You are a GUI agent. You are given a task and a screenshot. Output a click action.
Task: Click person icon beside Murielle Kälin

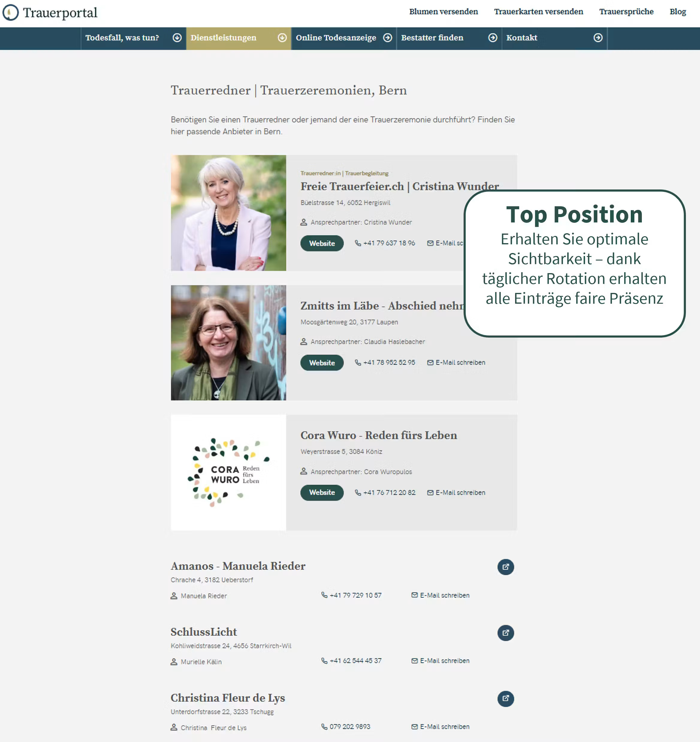pos(174,662)
